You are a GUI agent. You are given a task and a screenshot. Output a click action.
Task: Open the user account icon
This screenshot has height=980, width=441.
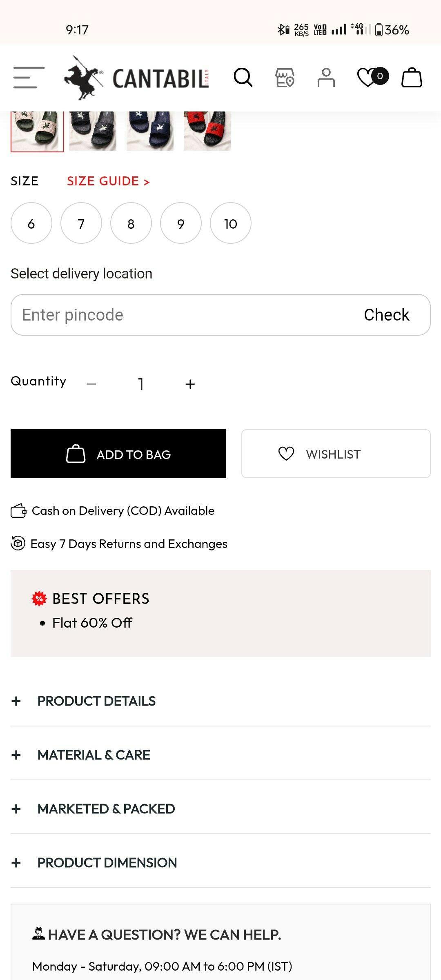tap(326, 78)
